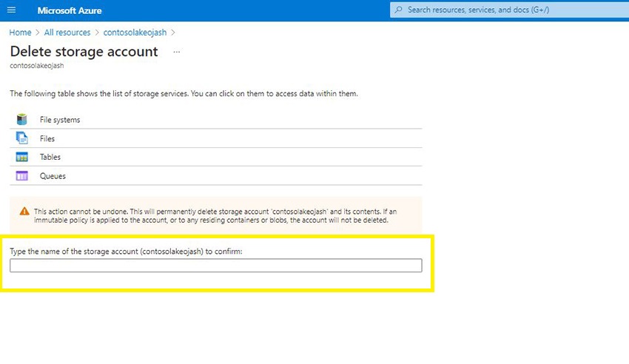Open the hamburger portal menu
Viewport: 629px width, 364px height.
tap(11, 10)
